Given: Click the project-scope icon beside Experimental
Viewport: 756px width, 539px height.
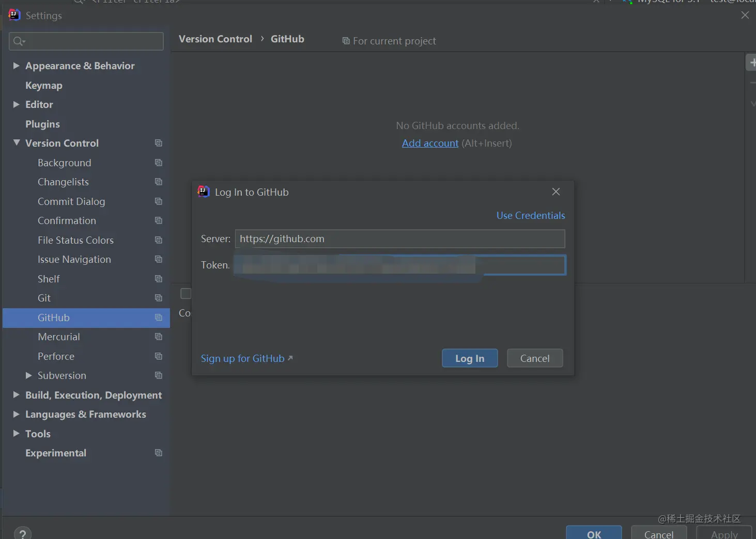Looking at the screenshot, I should click(159, 453).
